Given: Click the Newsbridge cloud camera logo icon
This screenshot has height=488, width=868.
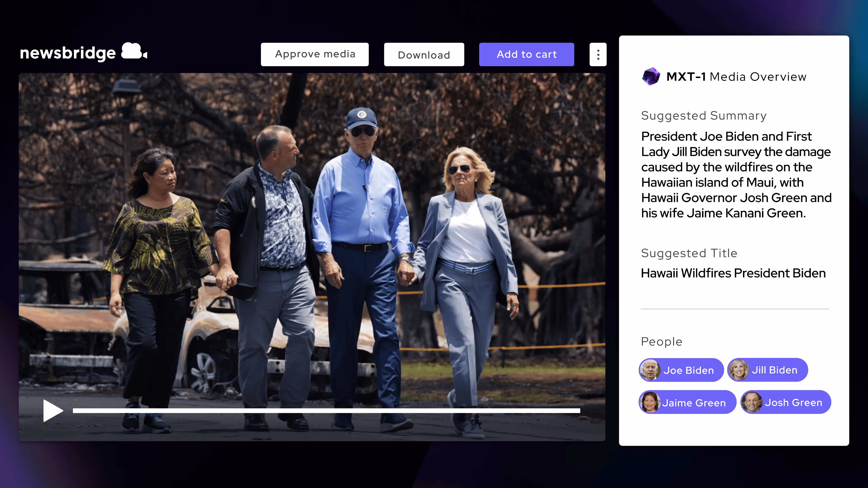Looking at the screenshot, I should 134,51.
